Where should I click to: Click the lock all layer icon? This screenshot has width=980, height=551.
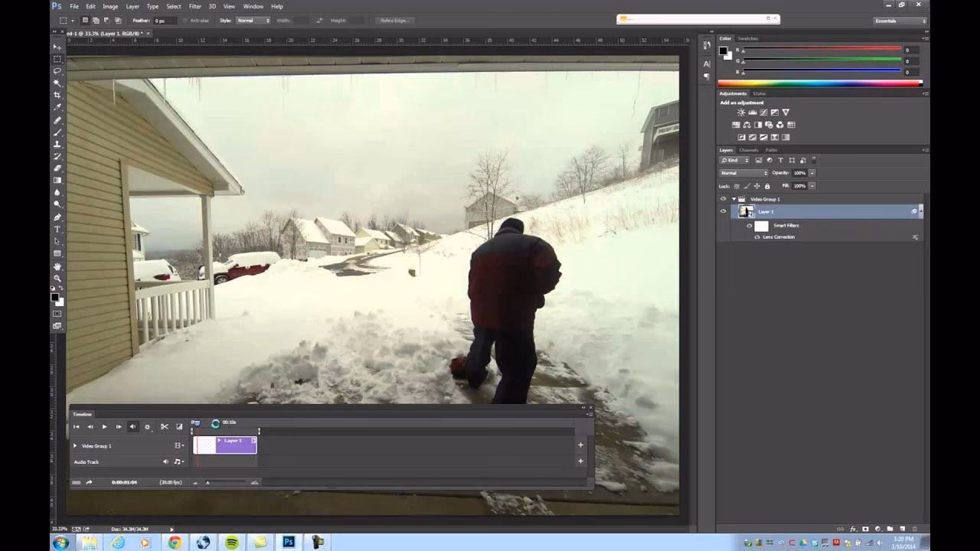tap(767, 186)
